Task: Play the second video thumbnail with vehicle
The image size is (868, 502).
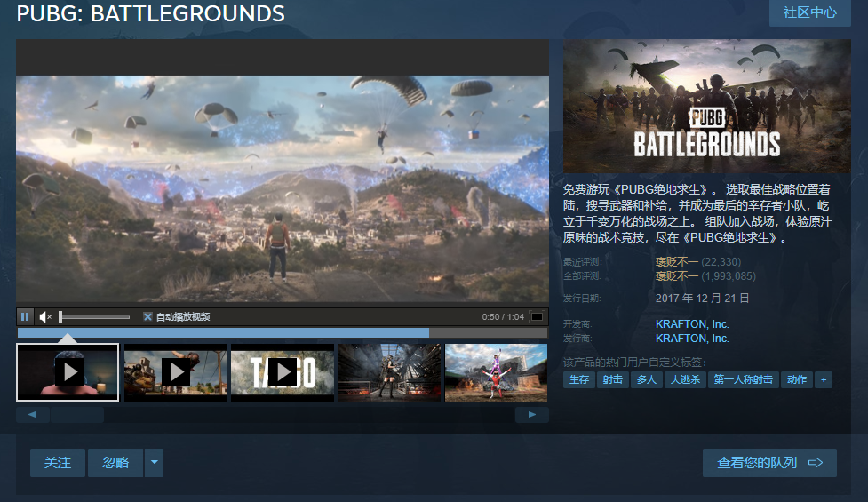Action: (176, 372)
